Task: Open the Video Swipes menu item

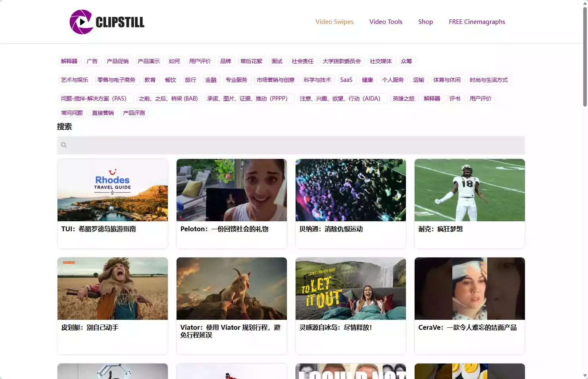Action: 334,22
